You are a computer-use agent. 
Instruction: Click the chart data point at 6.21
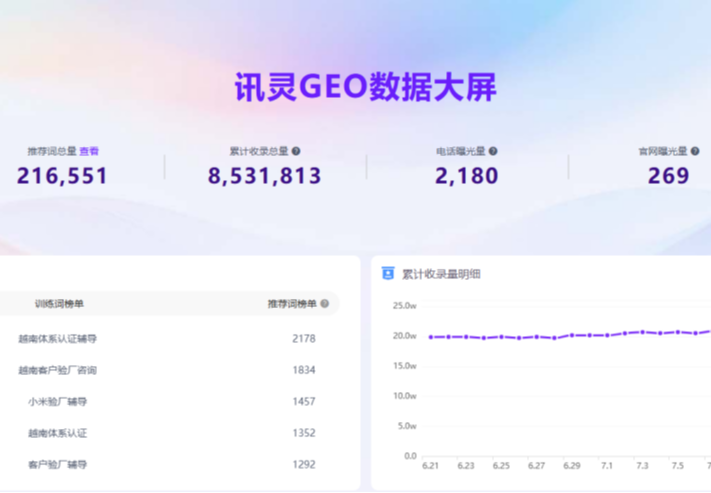click(431, 337)
